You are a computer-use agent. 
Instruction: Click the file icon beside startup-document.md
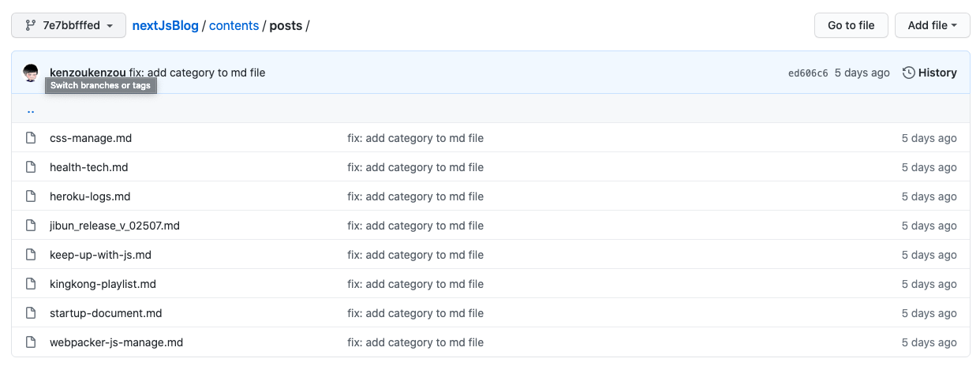pyautogui.click(x=31, y=313)
